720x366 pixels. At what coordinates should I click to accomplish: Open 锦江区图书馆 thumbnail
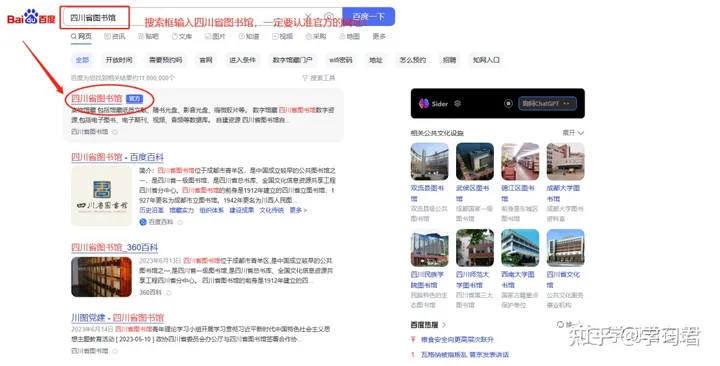pos(520,161)
